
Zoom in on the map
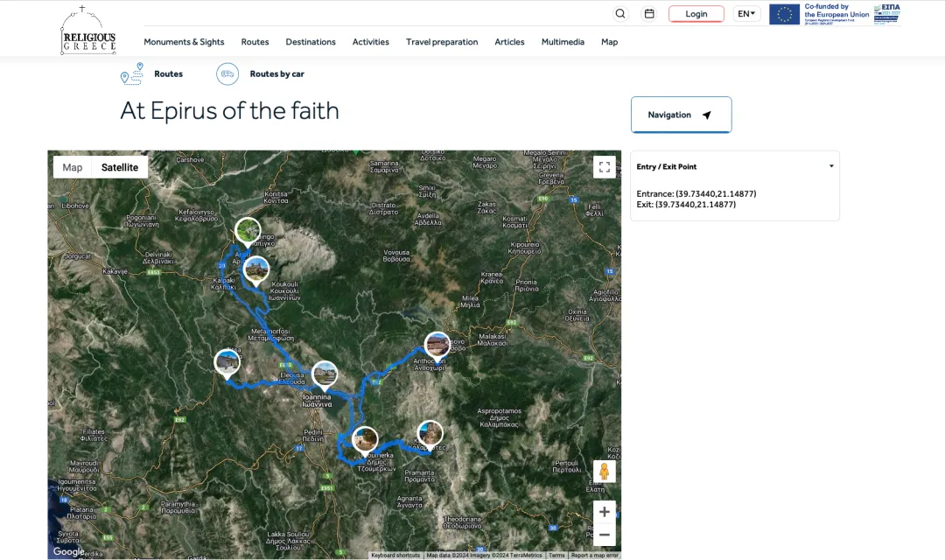click(604, 512)
